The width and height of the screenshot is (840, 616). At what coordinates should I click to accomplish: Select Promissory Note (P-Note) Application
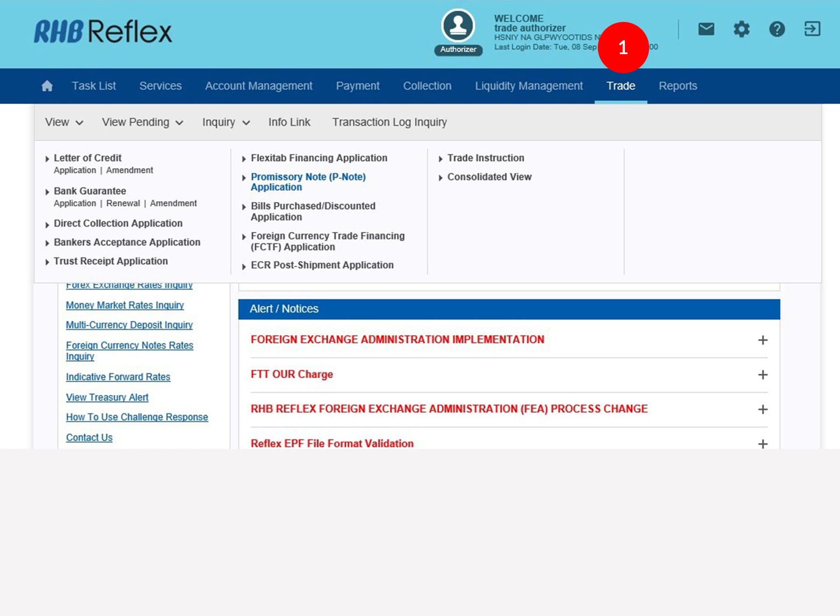click(308, 182)
